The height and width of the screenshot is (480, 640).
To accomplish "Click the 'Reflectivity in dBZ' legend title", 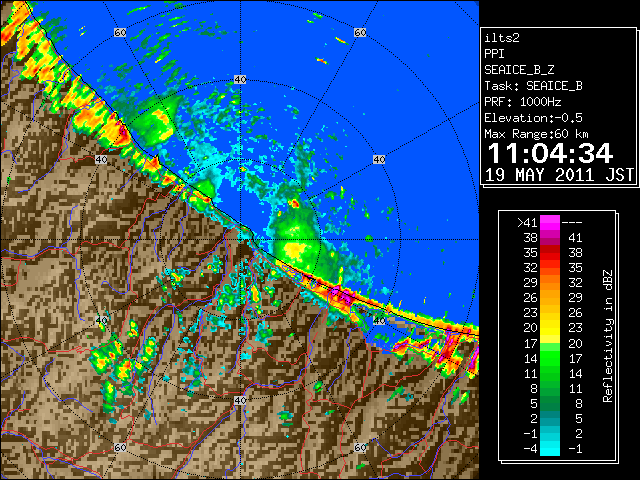I will point(608,336).
